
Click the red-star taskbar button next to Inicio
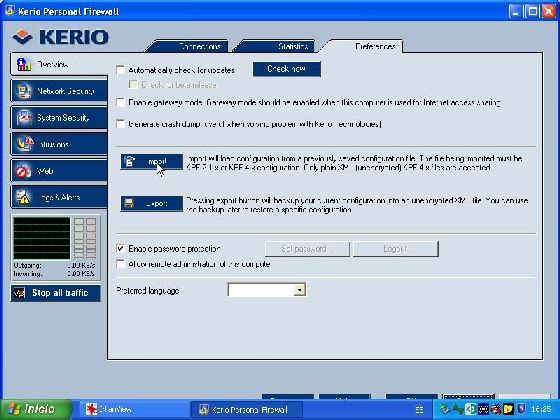click(x=133, y=409)
